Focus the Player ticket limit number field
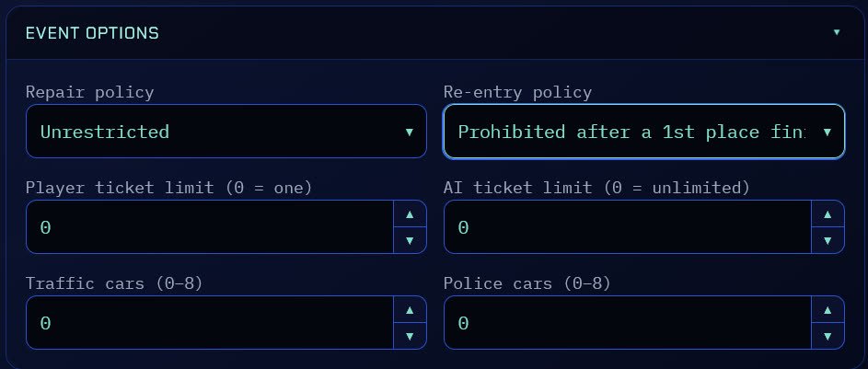The width and height of the screenshot is (868, 369). (x=210, y=226)
